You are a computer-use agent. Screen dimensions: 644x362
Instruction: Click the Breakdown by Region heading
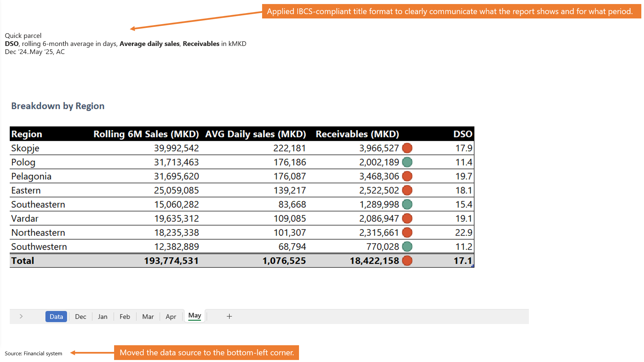point(58,106)
